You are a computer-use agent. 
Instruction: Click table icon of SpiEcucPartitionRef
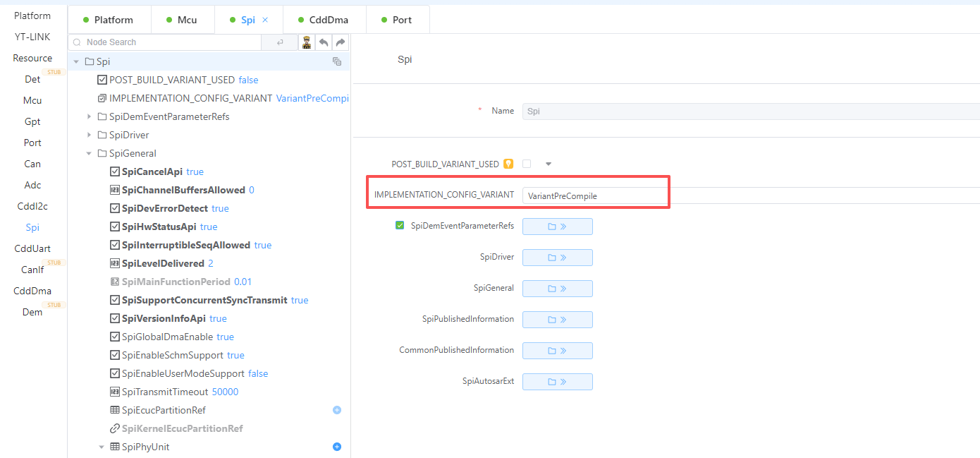tap(115, 410)
